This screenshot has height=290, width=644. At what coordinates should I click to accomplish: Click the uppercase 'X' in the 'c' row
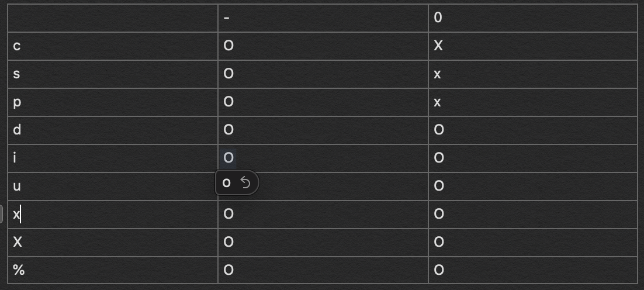(x=438, y=46)
